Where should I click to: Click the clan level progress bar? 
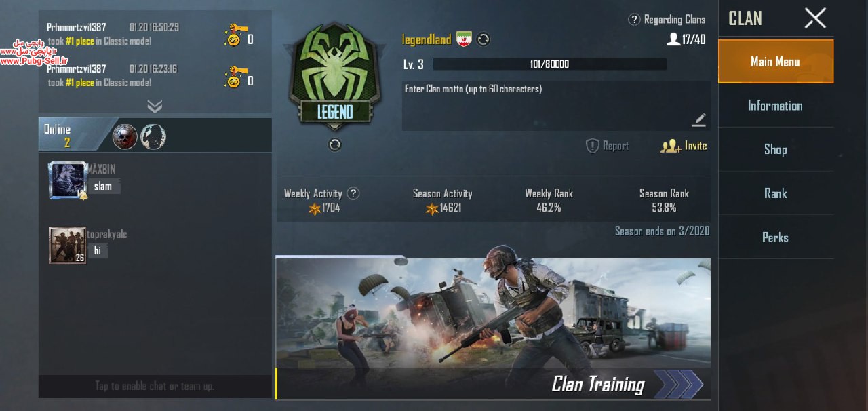click(x=550, y=64)
